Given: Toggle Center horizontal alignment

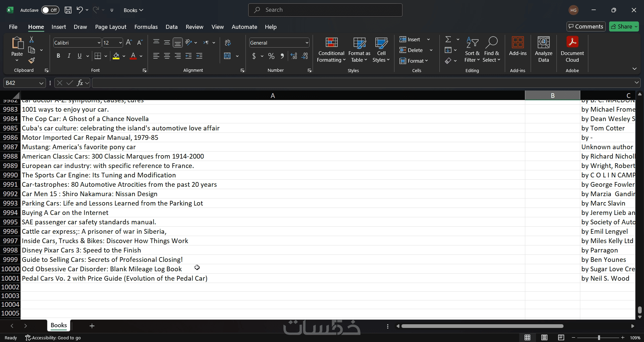Looking at the screenshot, I should [x=167, y=56].
